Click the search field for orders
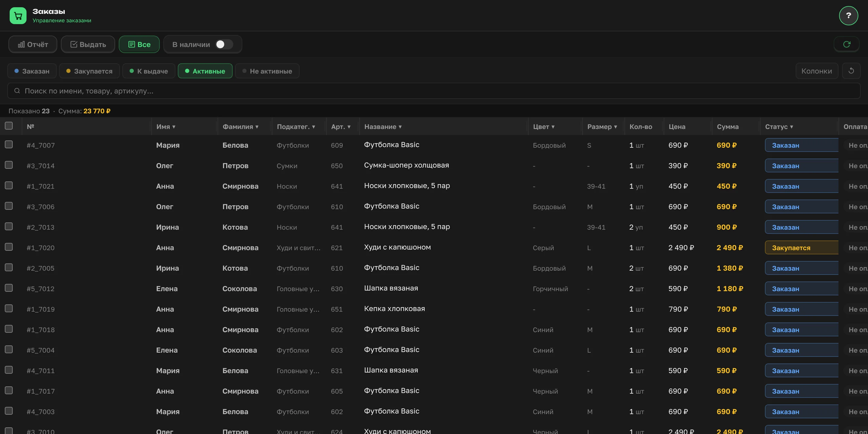868x434 pixels. tap(434, 91)
